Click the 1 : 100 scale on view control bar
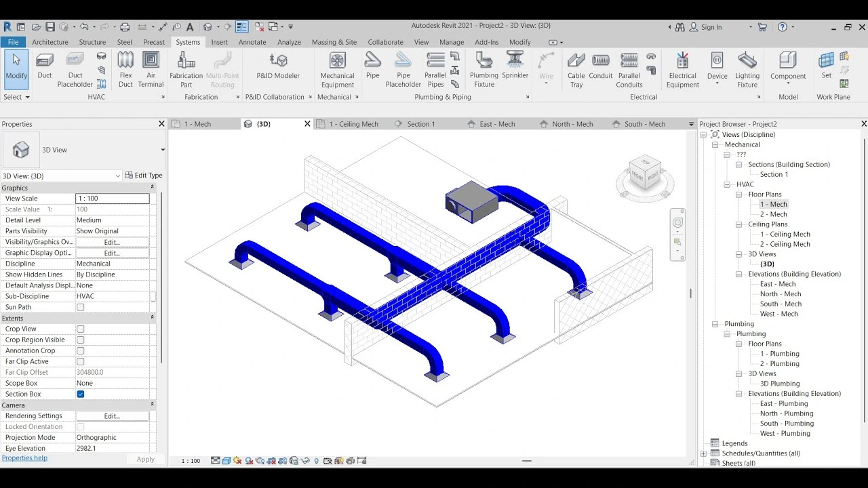Viewport: 868px width, 488px height. [x=191, y=461]
